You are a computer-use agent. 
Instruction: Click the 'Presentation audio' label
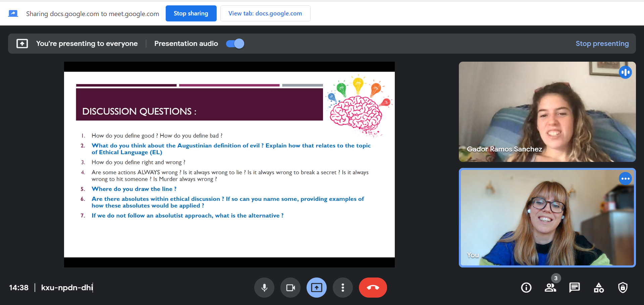pyautogui.click(x=186, y=44)
